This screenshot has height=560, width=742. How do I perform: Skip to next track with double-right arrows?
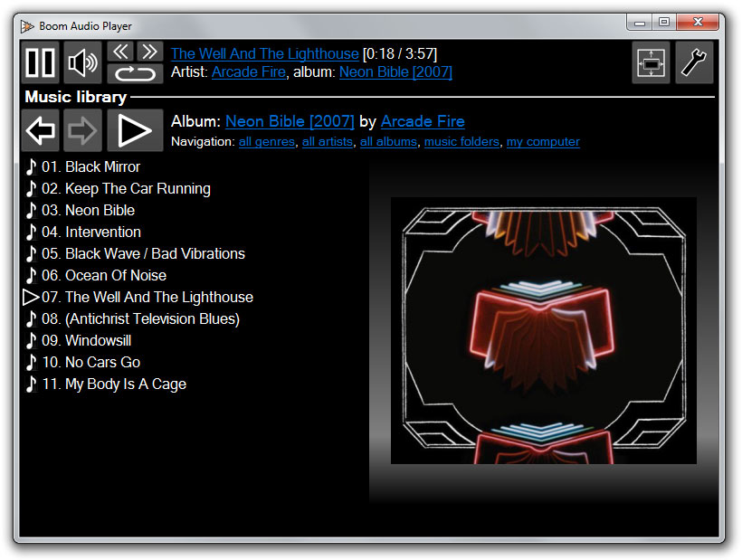tap(149, 51)
